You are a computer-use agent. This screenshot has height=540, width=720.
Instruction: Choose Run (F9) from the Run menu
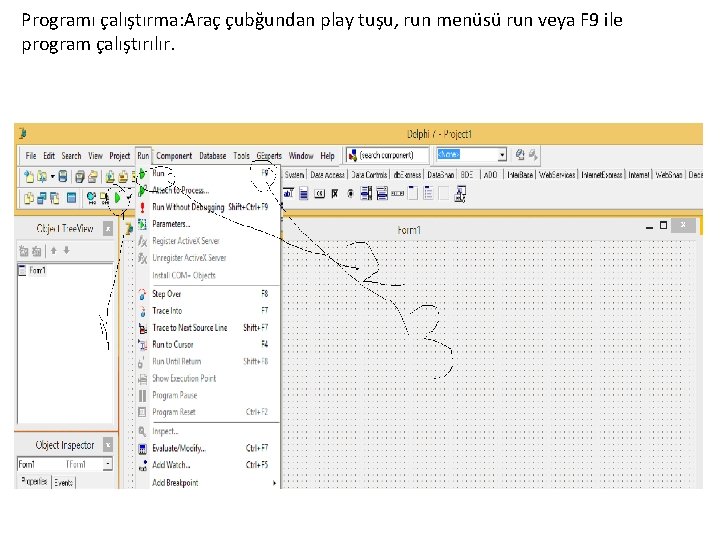(208, 173)
